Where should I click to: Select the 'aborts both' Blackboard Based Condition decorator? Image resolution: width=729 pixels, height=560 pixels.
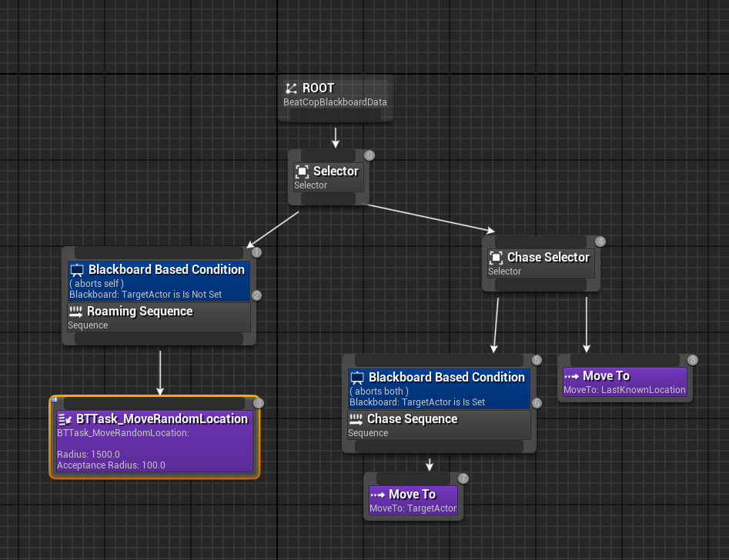(439, 389)
